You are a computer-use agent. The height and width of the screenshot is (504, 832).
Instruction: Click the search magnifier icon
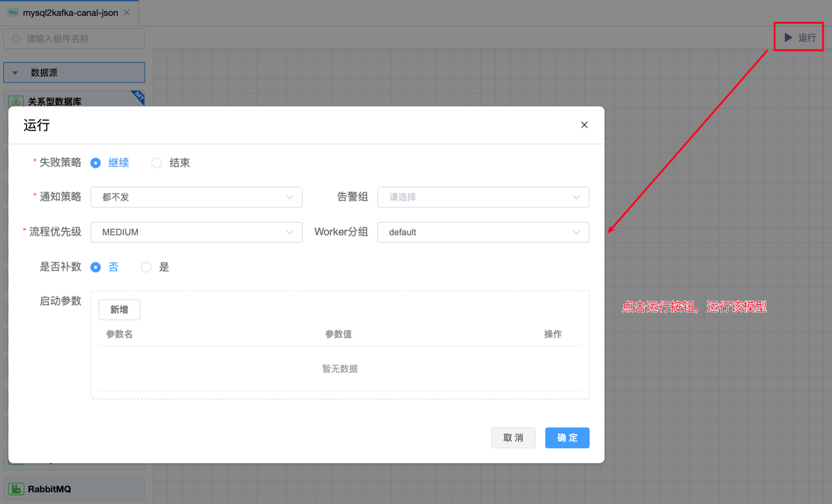(16, 39)
